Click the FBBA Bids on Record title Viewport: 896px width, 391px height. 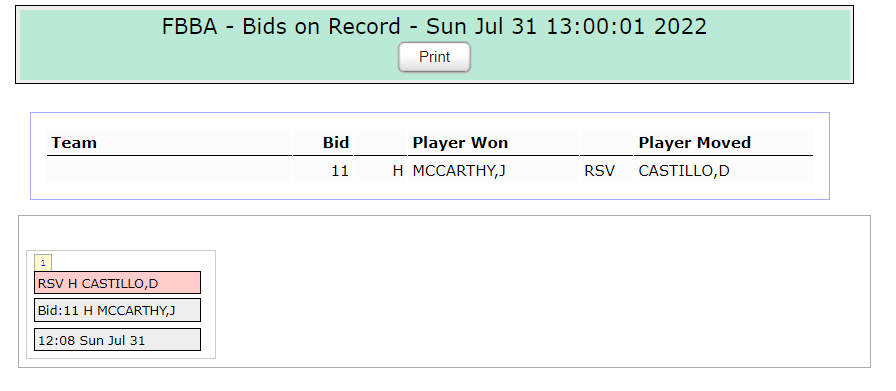[x=434, y=26]
